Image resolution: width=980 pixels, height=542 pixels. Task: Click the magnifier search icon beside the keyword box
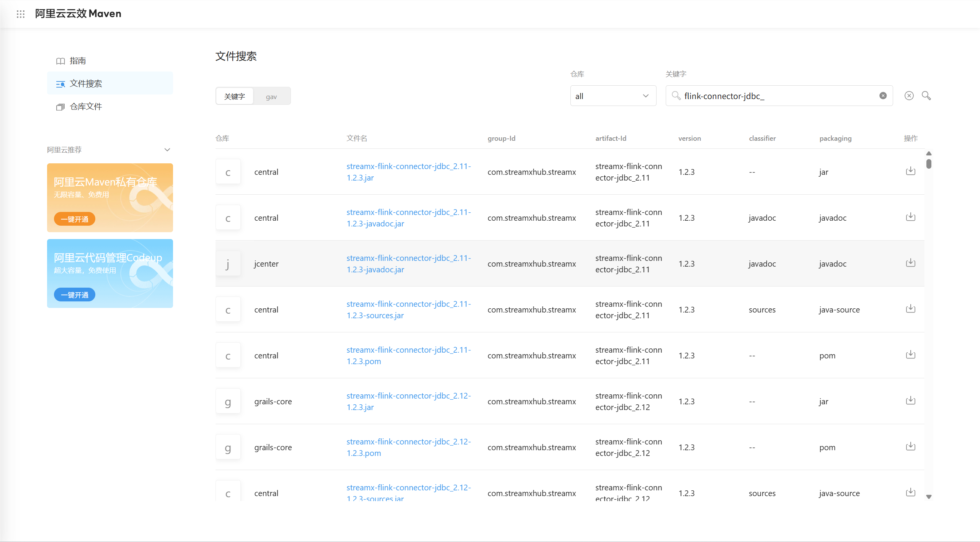click(926, 96)
